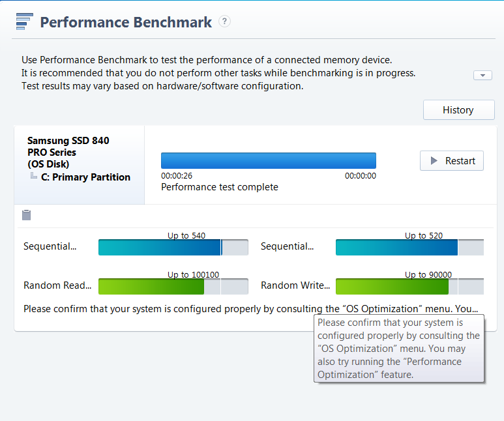The width and height of the screenshot is (504, 421).
Task: Click the Random Read result bar
Action: [173, 286]
